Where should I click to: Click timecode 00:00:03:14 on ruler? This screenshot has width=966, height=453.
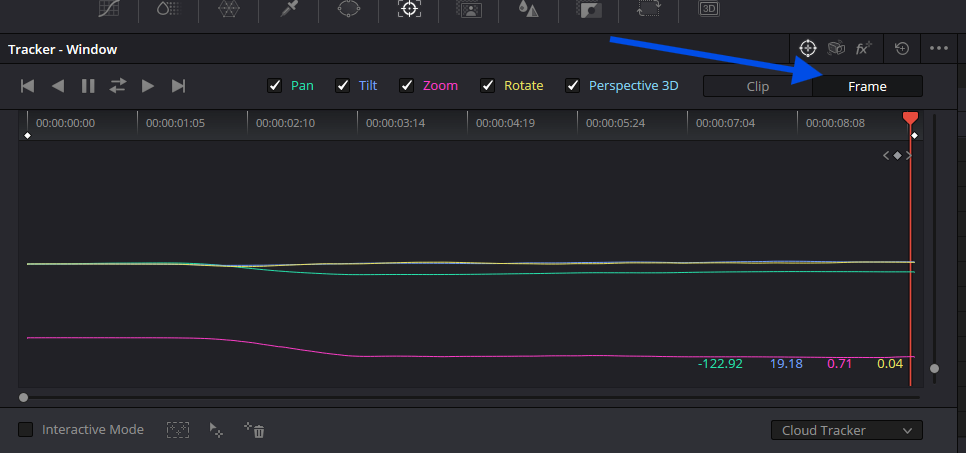point(396,123)
